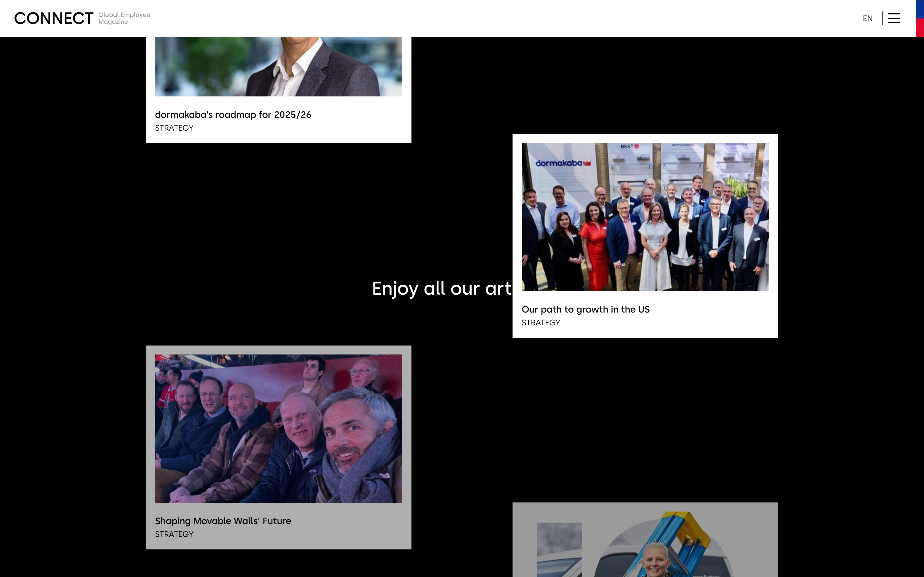
Task: Click the Global Employee Magazine tagline
Action: click(x=124, y=18)
